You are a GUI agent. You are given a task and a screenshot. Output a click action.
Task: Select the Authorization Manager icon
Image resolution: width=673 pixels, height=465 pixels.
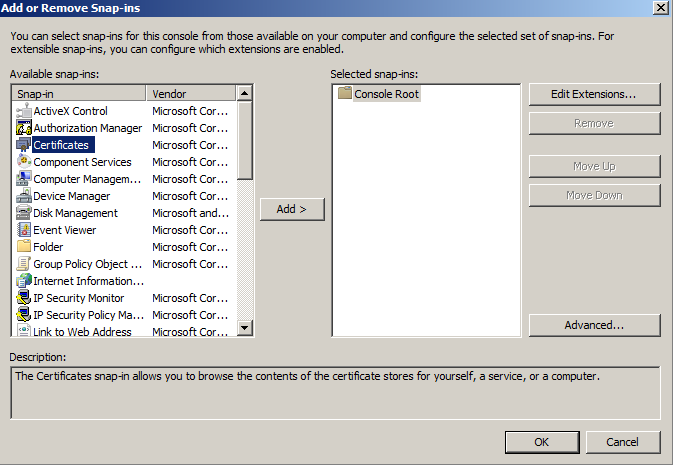pyautogui.click(x=24, y=128)
